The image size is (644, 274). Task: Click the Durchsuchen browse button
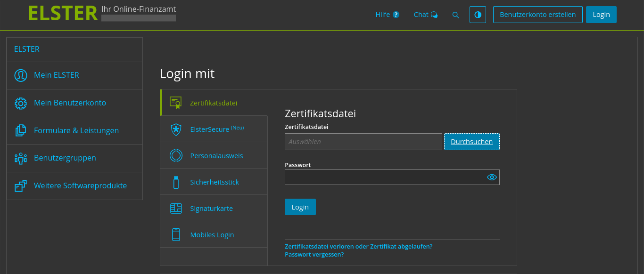pyautogui.click(x=472, y=142)
